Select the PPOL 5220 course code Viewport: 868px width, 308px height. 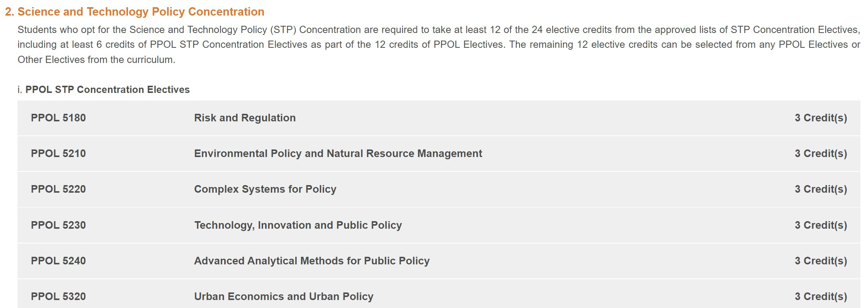[x=58, y=189]
